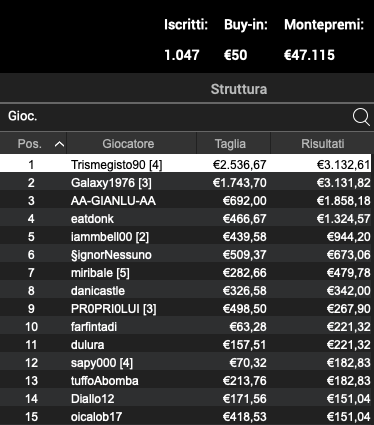Select player danicastle row
The height and width of the screenshot is (425, 374).
185,291
